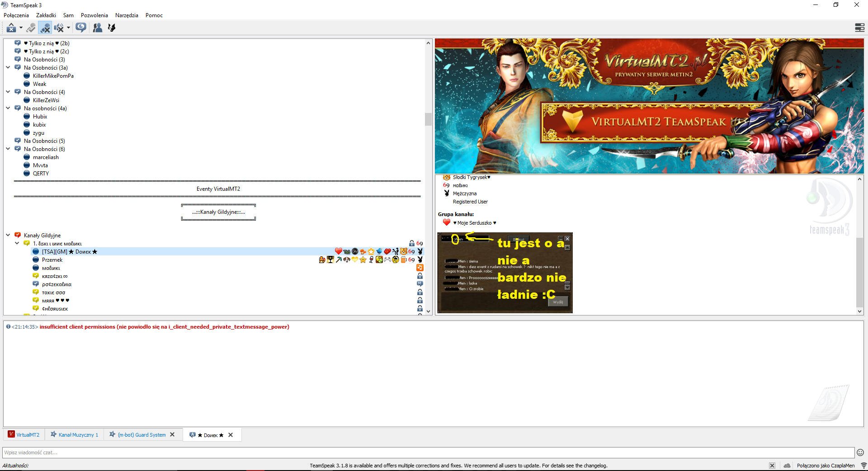Click the myTeamSpeak cloud status icon

pyautogui.click(x=787, y=466)
